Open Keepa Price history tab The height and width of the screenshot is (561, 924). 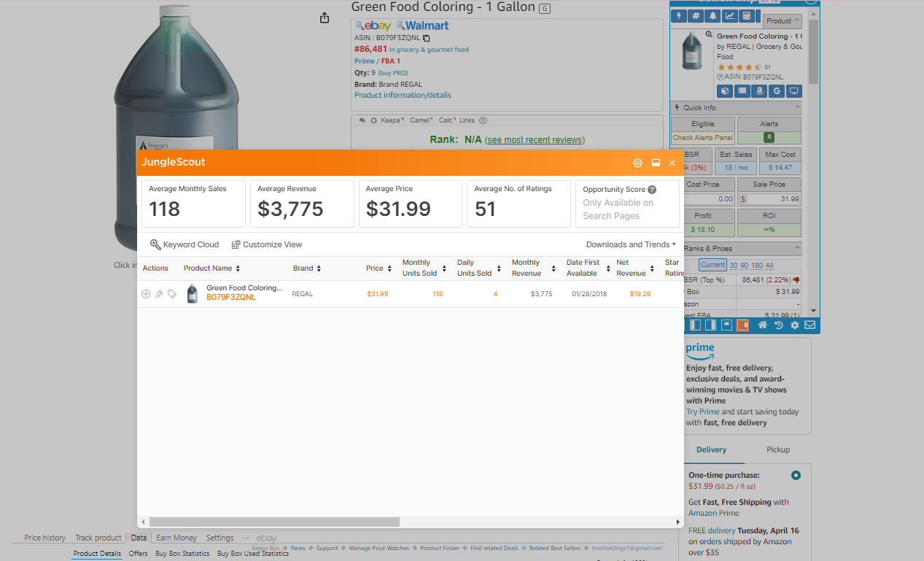pyautogui.click(x=45, y=538)
